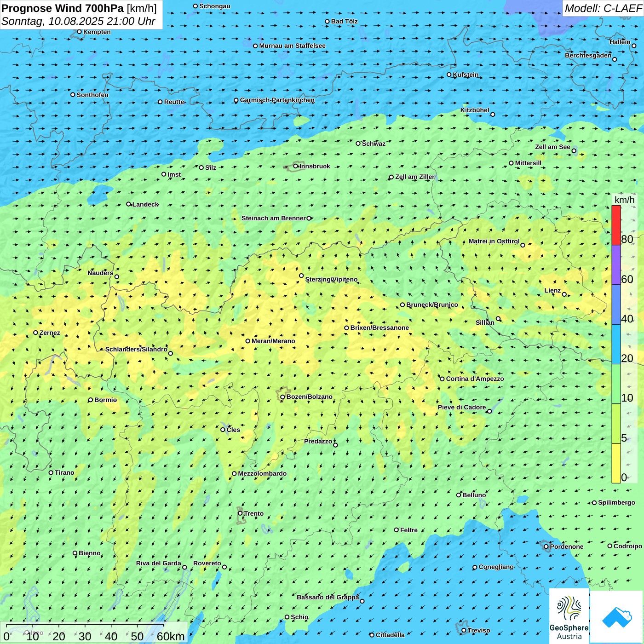Click the Trento city marker circle

click(x=240, y=513)
